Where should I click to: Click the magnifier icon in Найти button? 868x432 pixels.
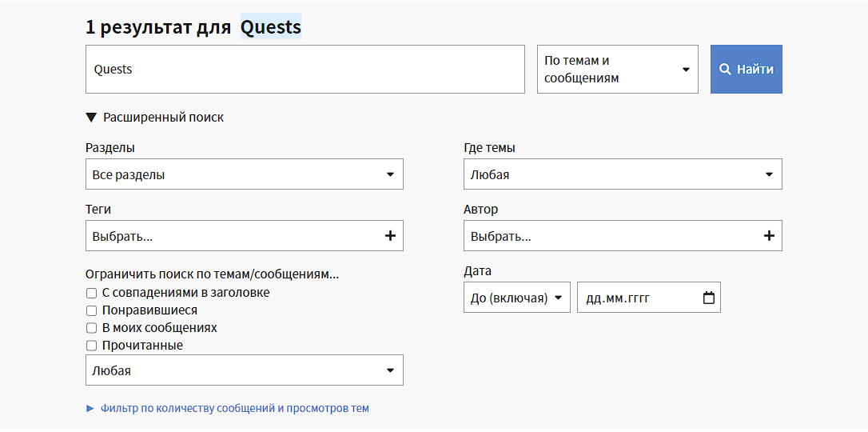[x=725, y=70]
